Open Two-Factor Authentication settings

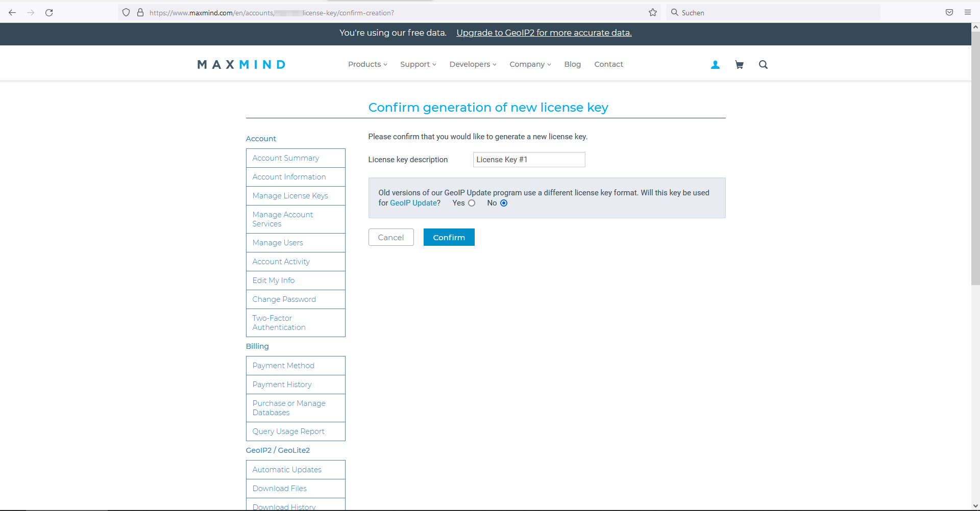coord(296,323)
